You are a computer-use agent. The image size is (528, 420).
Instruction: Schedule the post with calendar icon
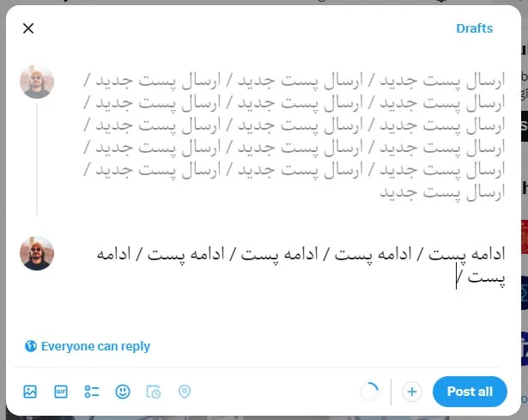(154, 392)
